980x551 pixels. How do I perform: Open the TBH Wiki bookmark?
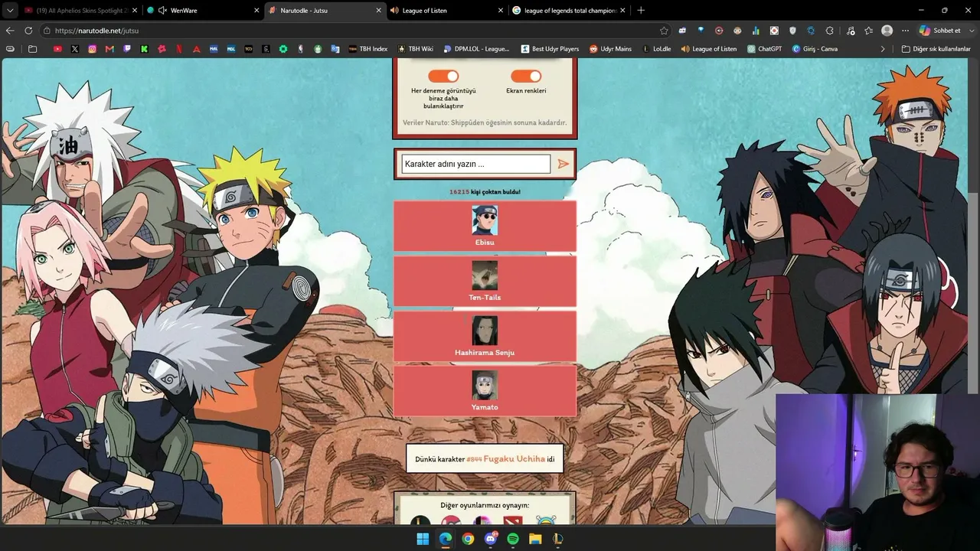415,49
